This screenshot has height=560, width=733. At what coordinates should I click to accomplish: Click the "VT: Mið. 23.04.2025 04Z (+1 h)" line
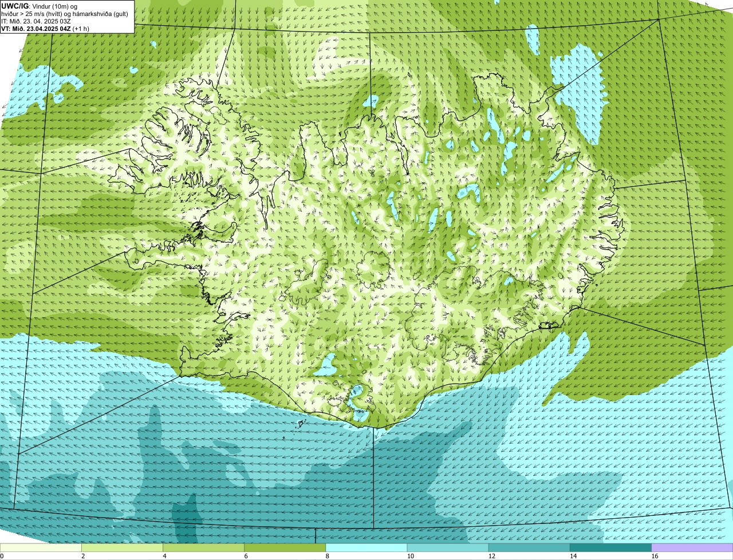45,28
